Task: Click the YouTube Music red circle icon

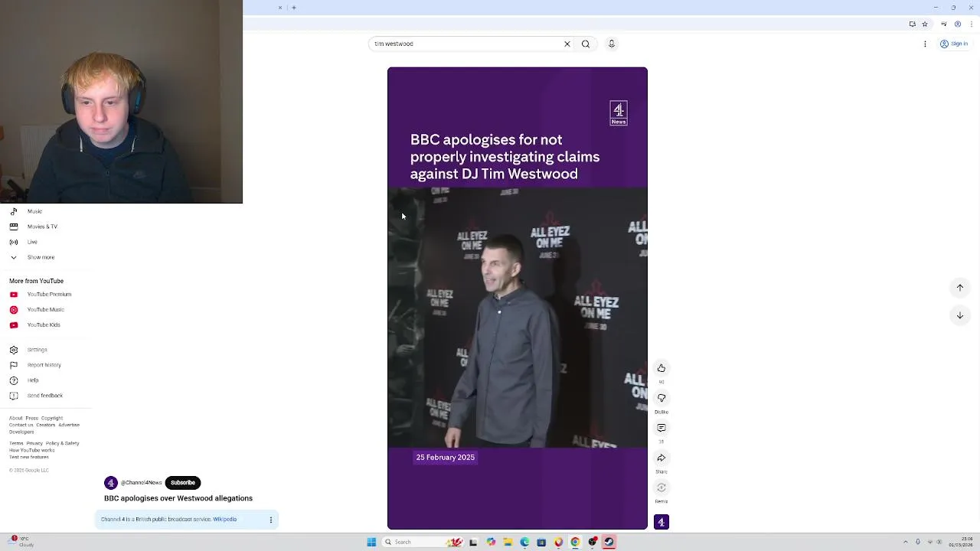Action: [x=14, y=309]
